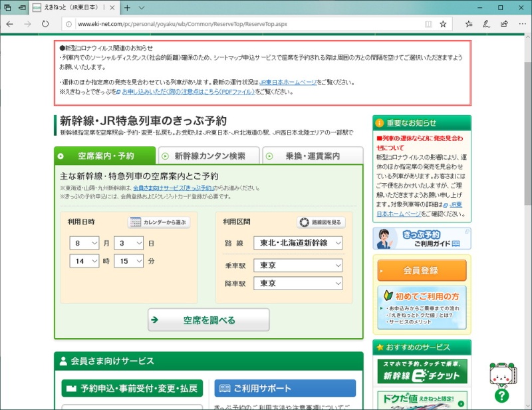532x410 pixels.
Task: Select the 乗換・運賃案内 tab
Action: tap(312, 156)
